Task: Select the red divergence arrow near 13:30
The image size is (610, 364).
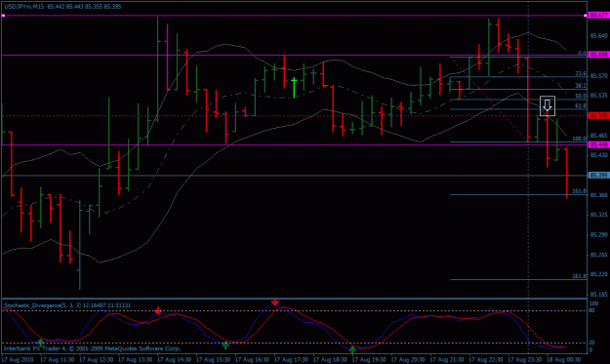Action: 157,310
